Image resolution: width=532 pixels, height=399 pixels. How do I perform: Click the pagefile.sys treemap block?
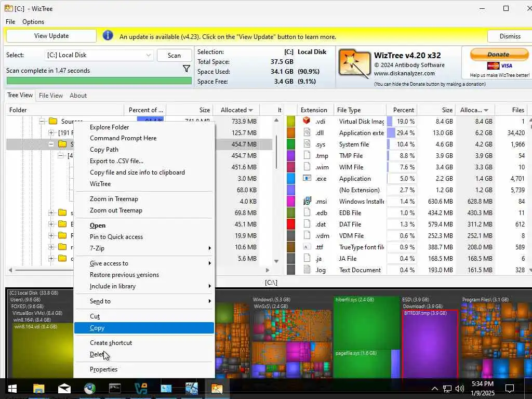362,365
